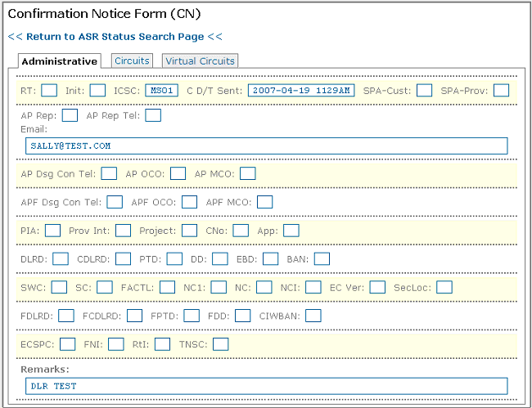Screen dimensions: 532x408
Task: Click the Remarks text field
Action: [x=266, y=386]
